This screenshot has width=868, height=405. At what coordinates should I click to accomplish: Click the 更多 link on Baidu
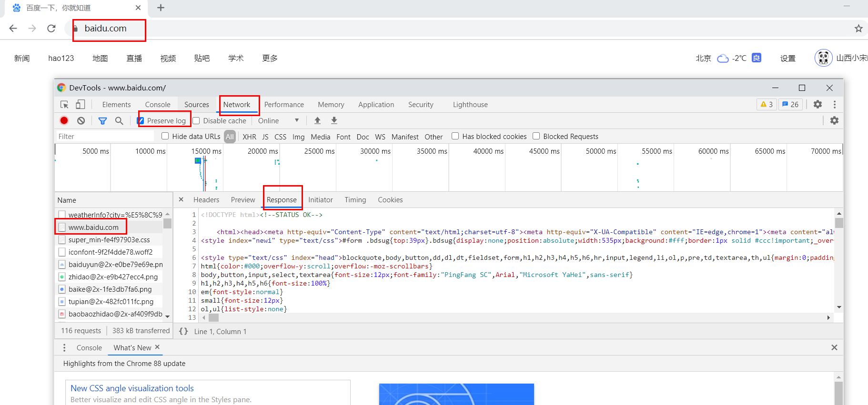270,58
